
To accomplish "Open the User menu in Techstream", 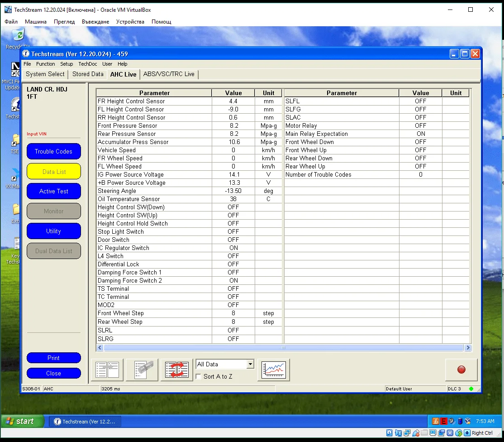I will [x=107, y=64].
